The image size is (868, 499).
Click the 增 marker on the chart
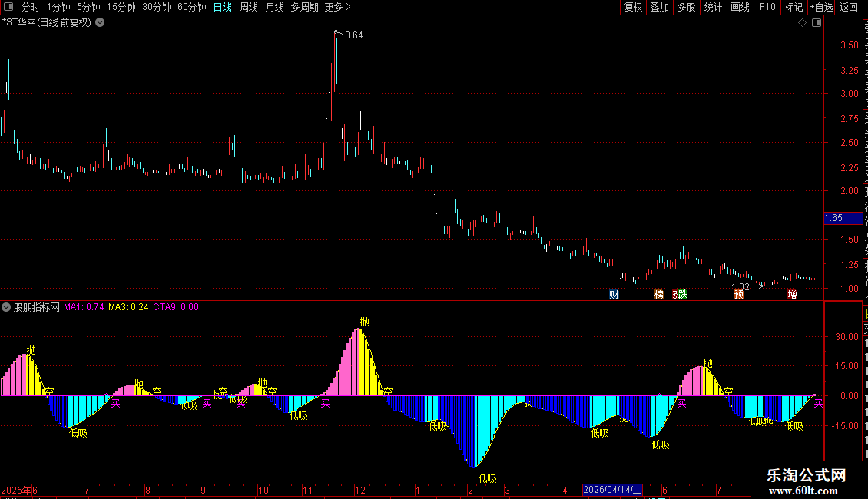tap(792, 294)
